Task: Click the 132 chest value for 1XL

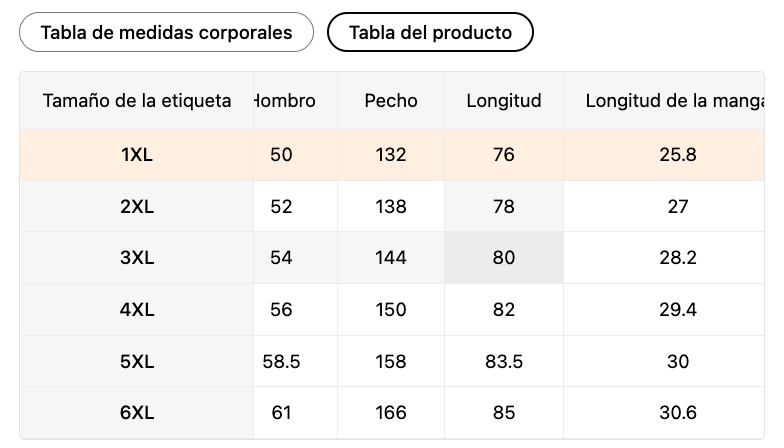Action: (x=391, y=154)
